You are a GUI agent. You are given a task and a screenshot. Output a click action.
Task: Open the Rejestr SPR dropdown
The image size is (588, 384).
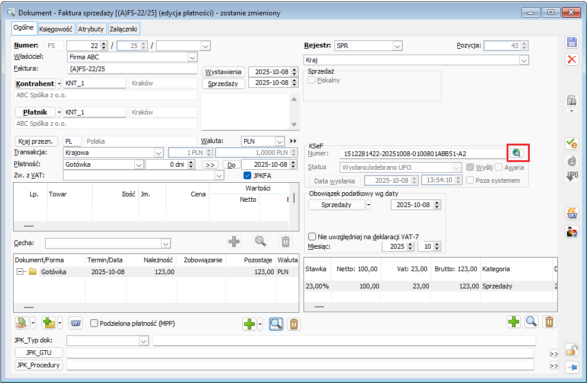pos(397,46)
